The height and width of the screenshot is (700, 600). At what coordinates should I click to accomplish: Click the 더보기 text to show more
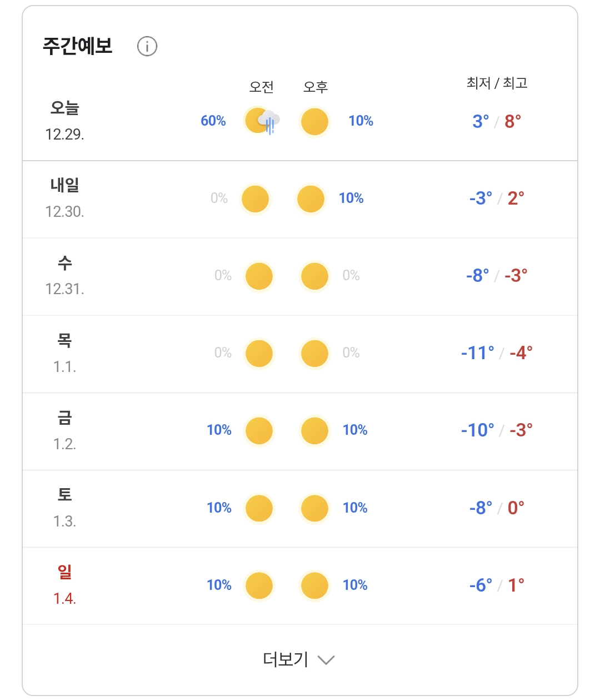[x=286, y=659]
